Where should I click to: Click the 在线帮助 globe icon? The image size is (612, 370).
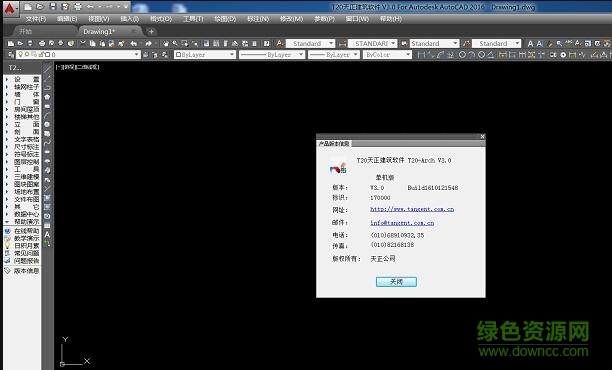click(7, 231)
